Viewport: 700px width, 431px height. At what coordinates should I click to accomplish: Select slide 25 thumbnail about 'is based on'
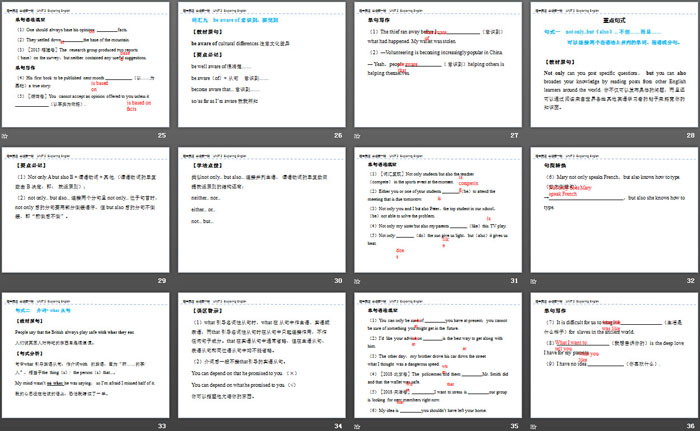[86, 65]
